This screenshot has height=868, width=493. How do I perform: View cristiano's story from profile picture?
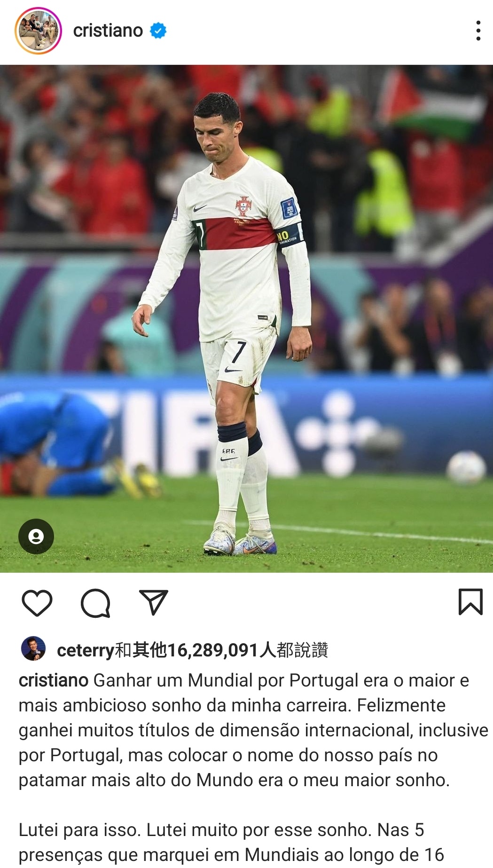click(38, 31)
